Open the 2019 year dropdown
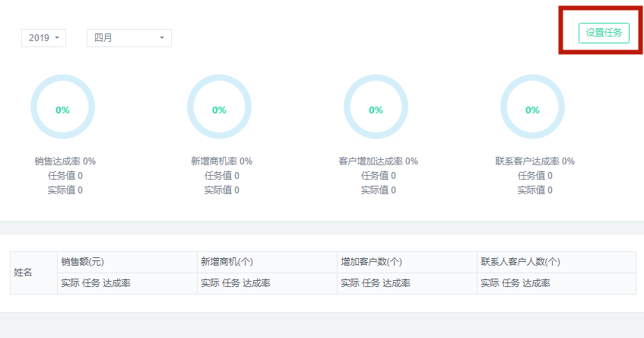The image size is (644, 338). pos(43,38)
